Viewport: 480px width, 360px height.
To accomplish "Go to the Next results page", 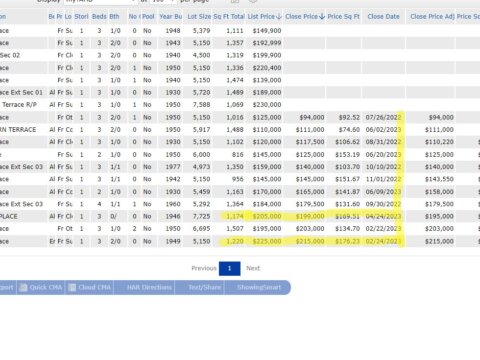I will click(x=253, y=268).
